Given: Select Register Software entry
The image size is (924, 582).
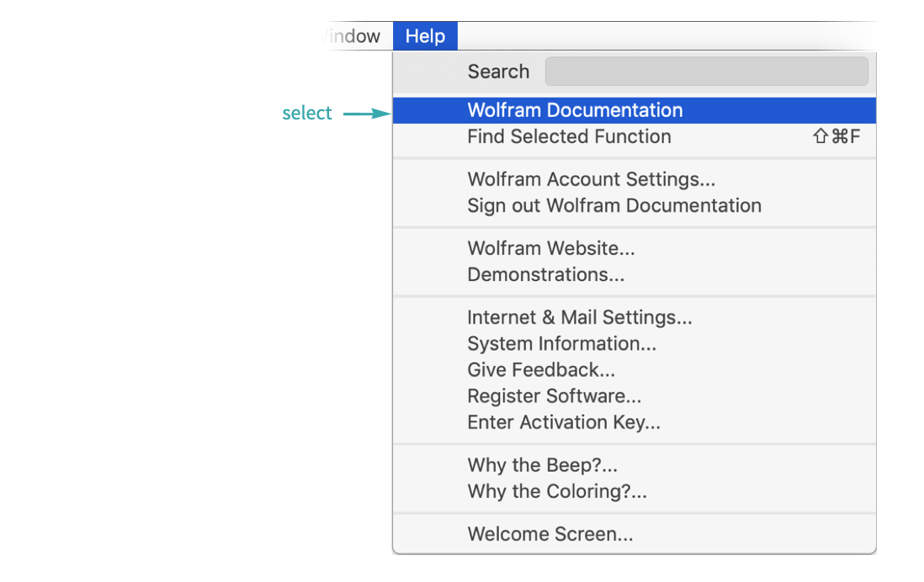Looking at the screenshot, I should click(x=554, y=395).
